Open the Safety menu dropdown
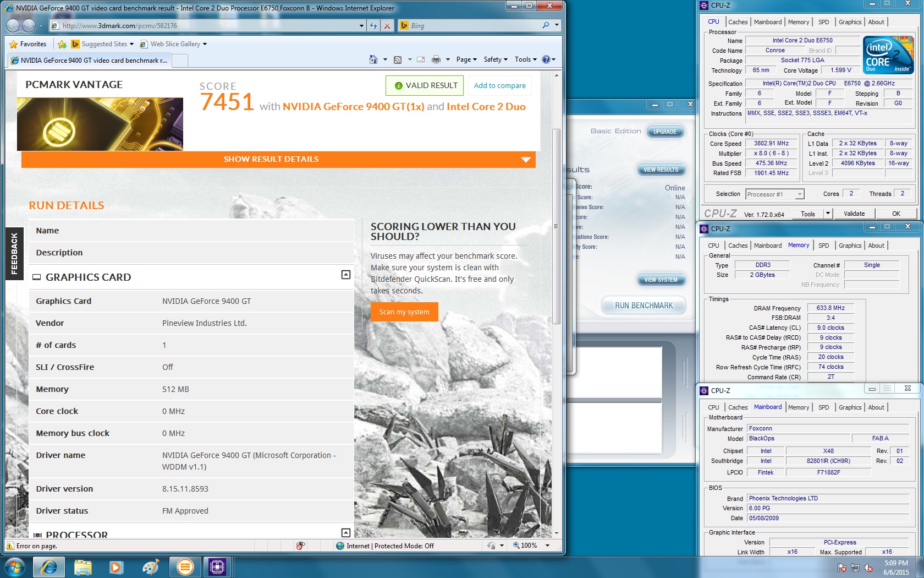 496,59
